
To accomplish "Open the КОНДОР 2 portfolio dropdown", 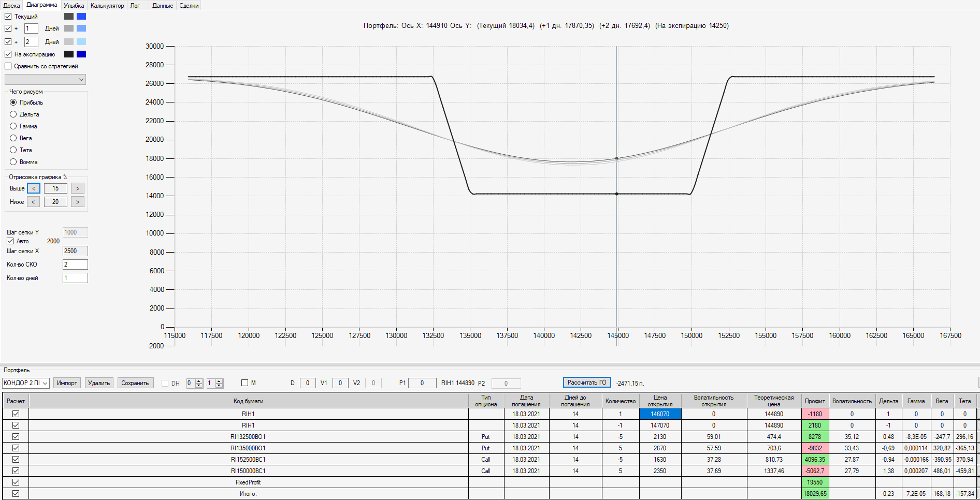I will pyautogui.click(x=25, y=383).
